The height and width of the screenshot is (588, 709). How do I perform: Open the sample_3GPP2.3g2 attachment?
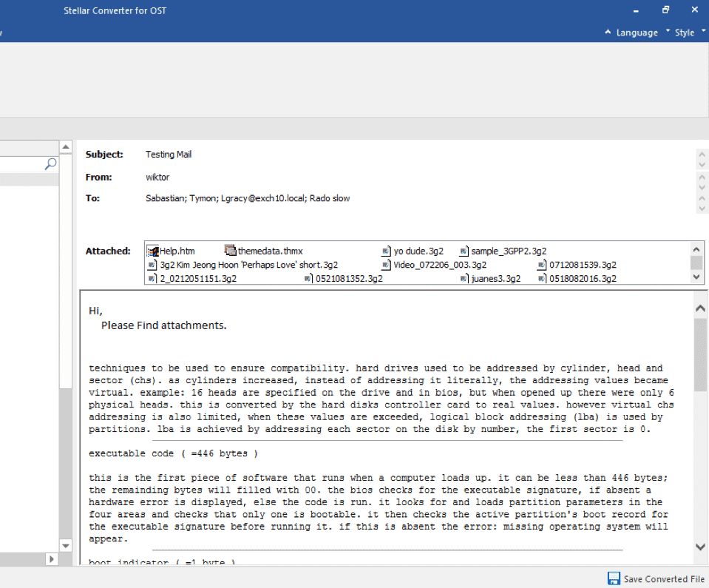point(503,251)
